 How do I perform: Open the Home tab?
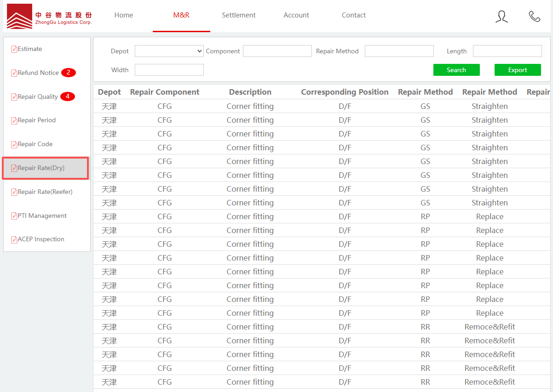[124, 15]
